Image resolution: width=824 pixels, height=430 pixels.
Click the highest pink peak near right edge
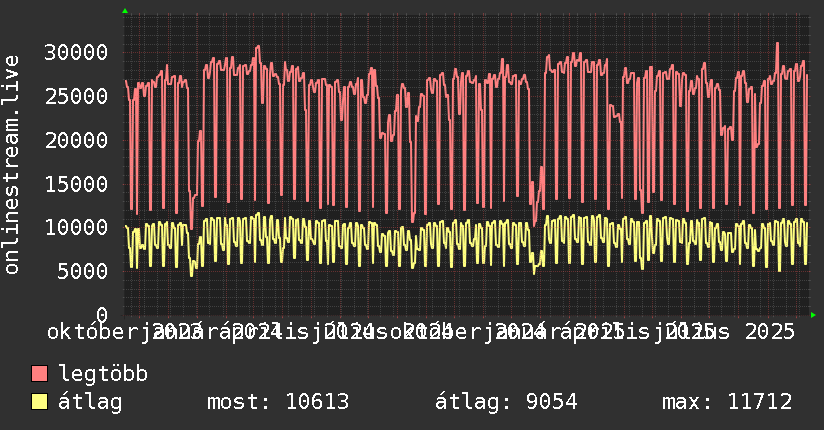point(777,44)
